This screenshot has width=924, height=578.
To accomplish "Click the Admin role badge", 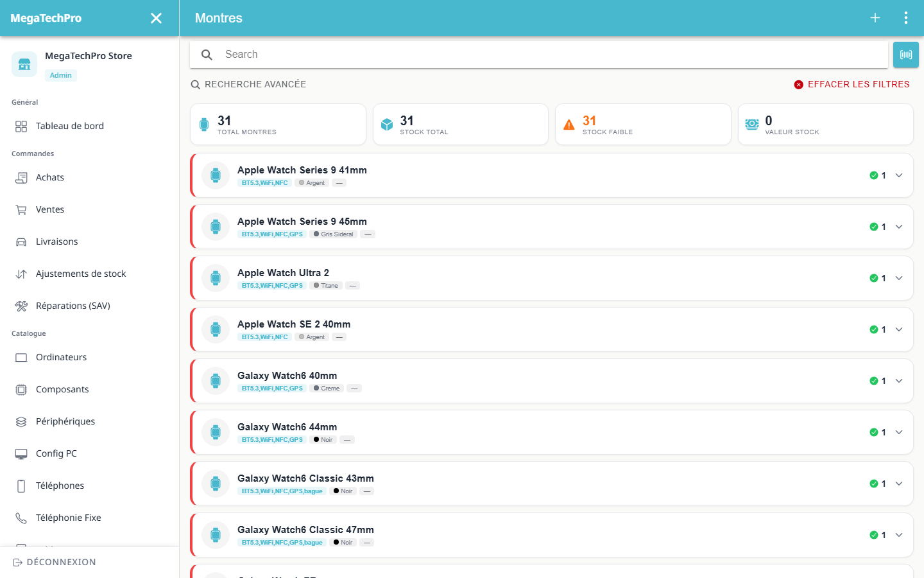I will [x=61, y=75].
